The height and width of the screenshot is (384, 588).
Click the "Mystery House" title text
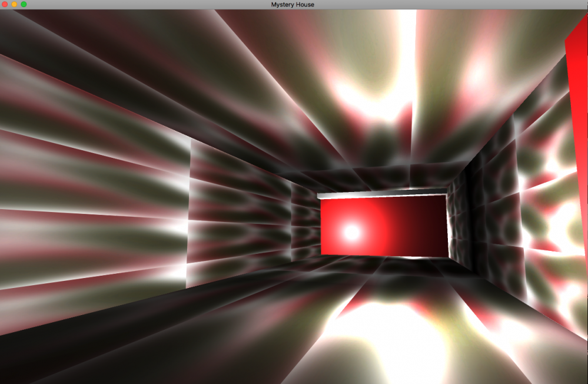coord(293,5)
